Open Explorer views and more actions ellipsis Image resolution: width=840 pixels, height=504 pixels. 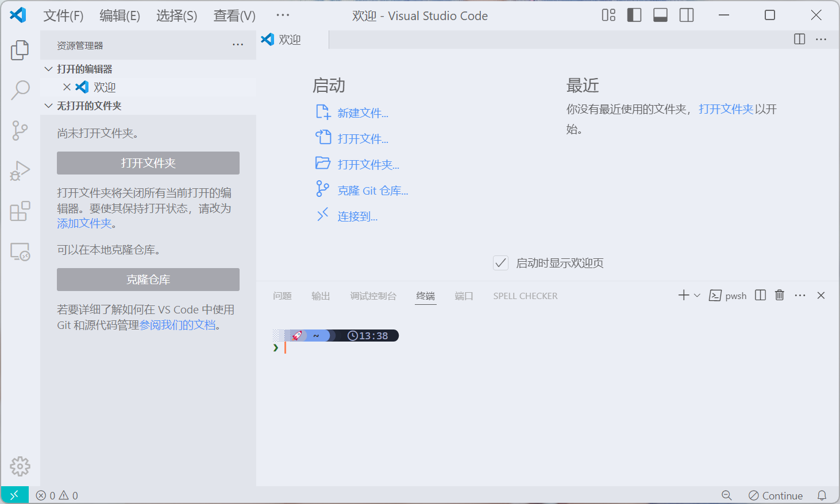[x=238, y=45]
